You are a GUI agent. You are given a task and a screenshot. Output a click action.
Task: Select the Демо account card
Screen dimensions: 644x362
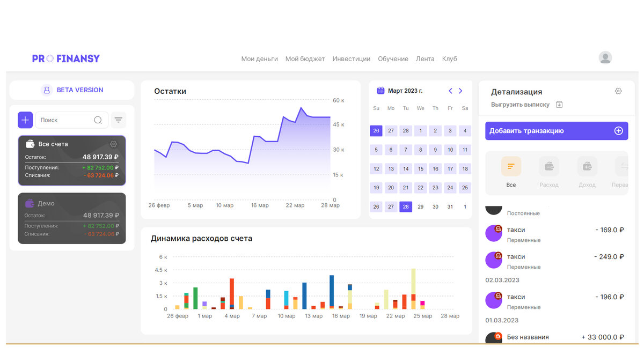(72, 218)
